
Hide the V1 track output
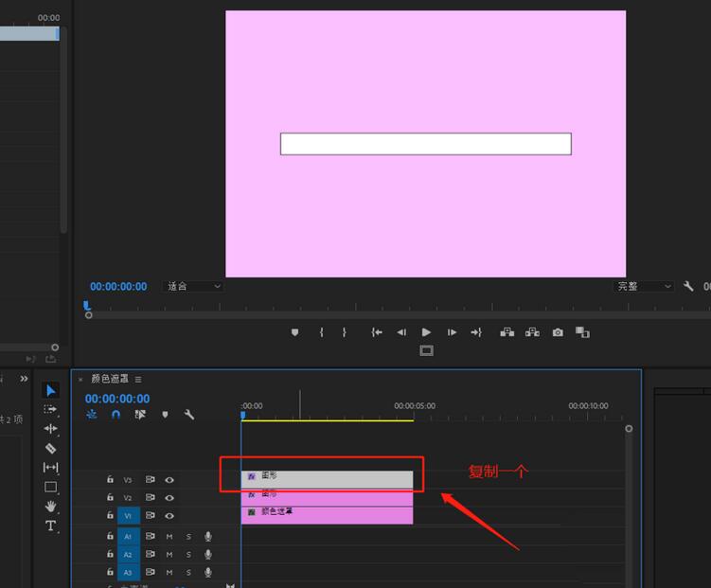pyautogui.click(x=169, y=516)
